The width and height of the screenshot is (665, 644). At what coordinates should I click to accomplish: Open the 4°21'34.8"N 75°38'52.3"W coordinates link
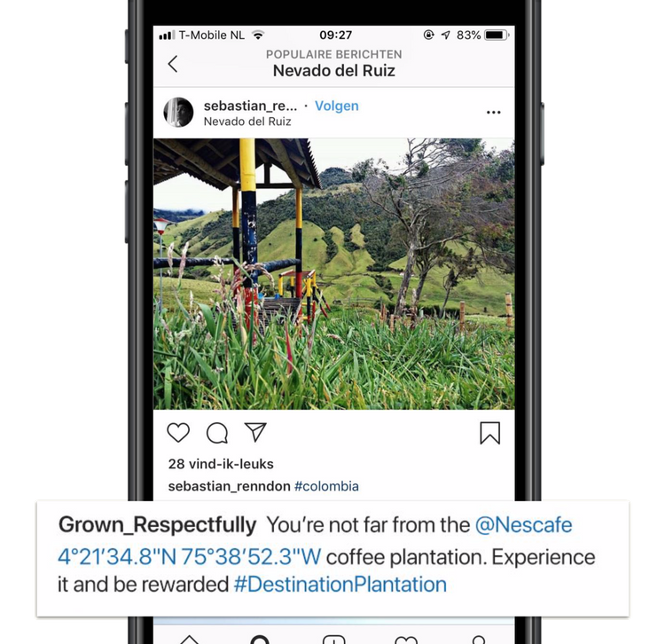pos(189,557)
